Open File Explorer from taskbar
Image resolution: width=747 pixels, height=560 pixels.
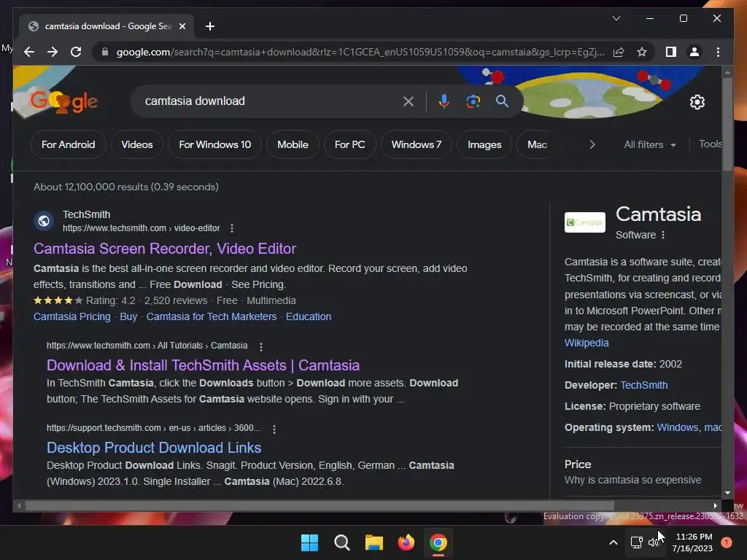tap(374, 542)
